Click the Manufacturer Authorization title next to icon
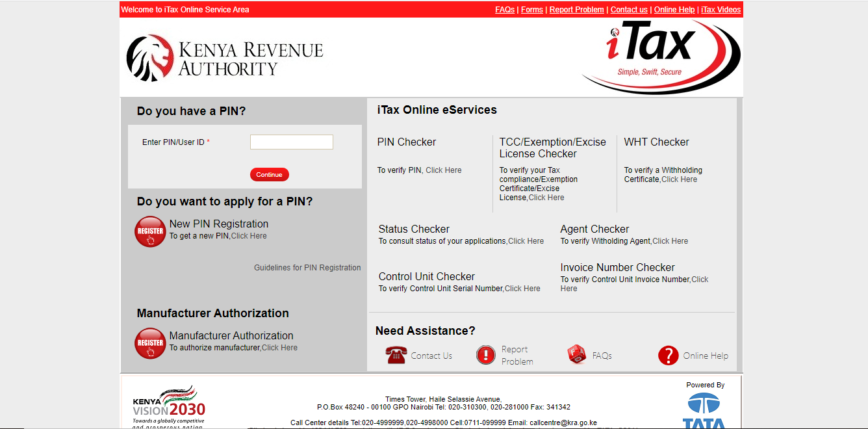 (x=231, y=335)
